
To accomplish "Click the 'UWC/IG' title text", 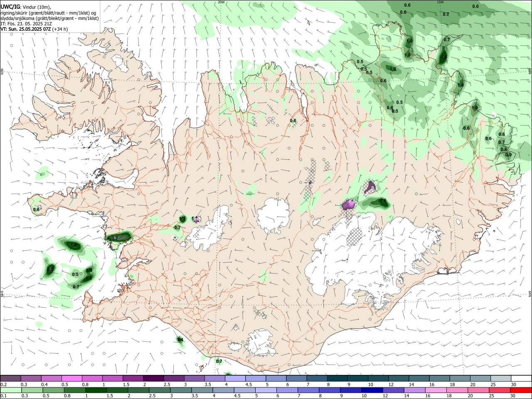I will (10, 7).
